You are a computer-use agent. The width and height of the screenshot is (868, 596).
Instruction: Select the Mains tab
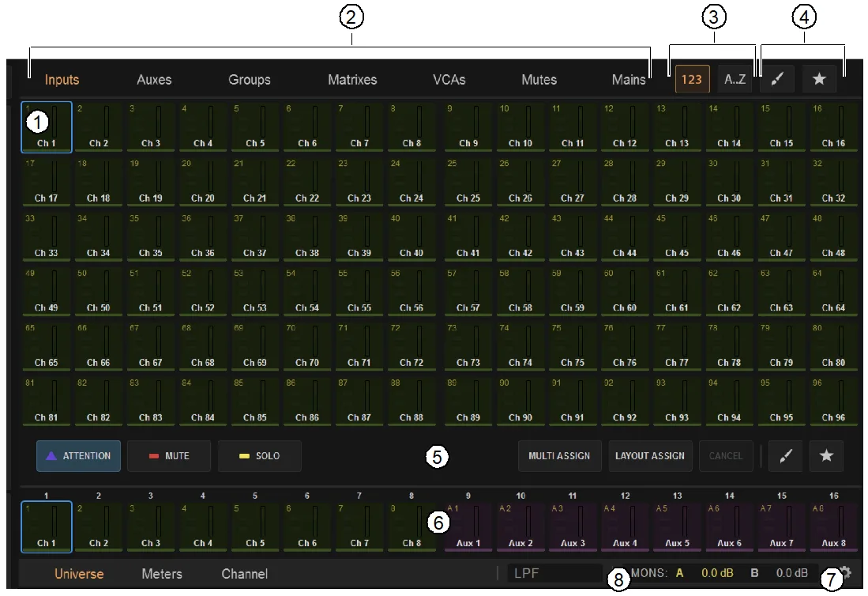[x=629, y=80]
